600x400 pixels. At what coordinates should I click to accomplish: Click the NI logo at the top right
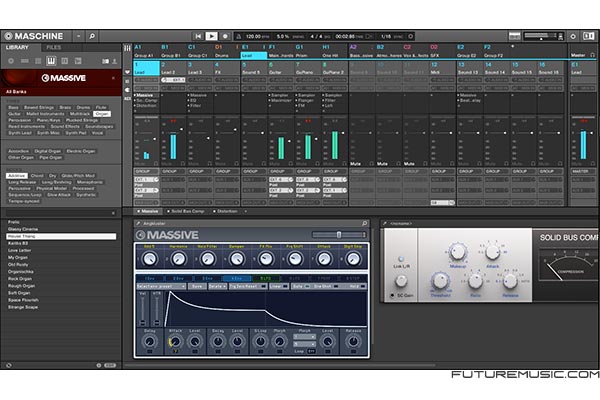point(589,36)
